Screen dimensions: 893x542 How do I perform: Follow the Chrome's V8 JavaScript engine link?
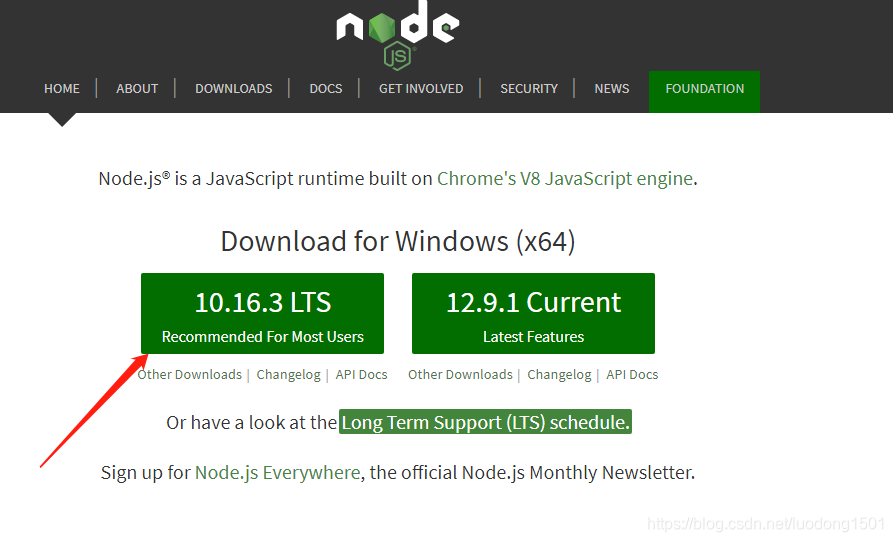click(x=565, y=179)
